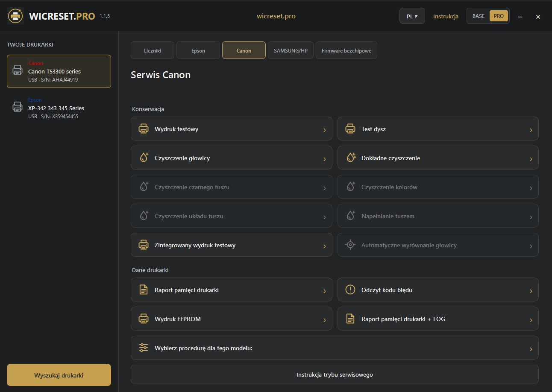Click the droplet icon for Czyszczenie głowicy
Image resolution: width=552 pixels, height=392 pixels.
(x=144, y=158)
